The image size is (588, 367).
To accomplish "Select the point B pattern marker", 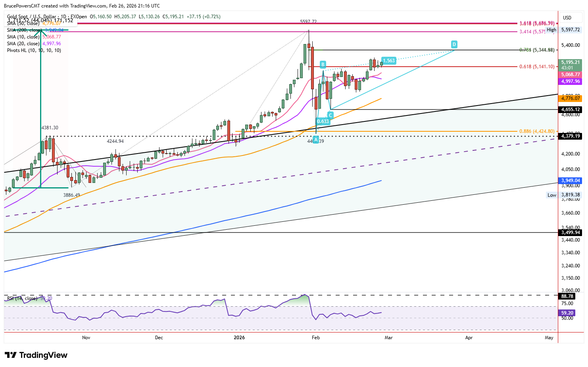I will (323, 65).
